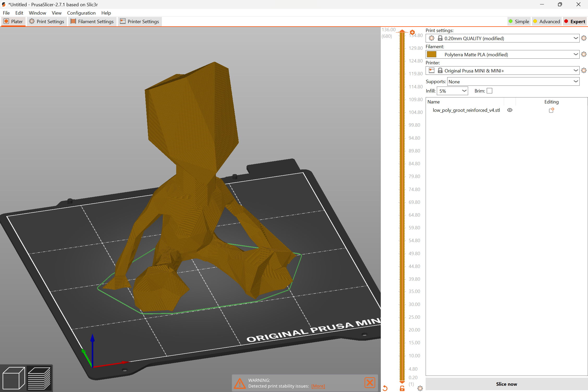Click the lower thumb of layer slider
The width and height of the screenshot is (588, 392).
pos(402,382)
